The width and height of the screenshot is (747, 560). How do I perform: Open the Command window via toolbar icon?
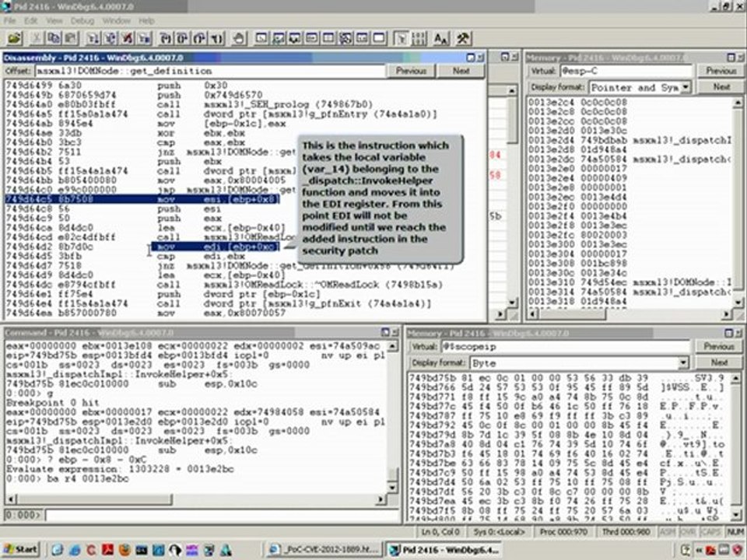click(261, 39)
